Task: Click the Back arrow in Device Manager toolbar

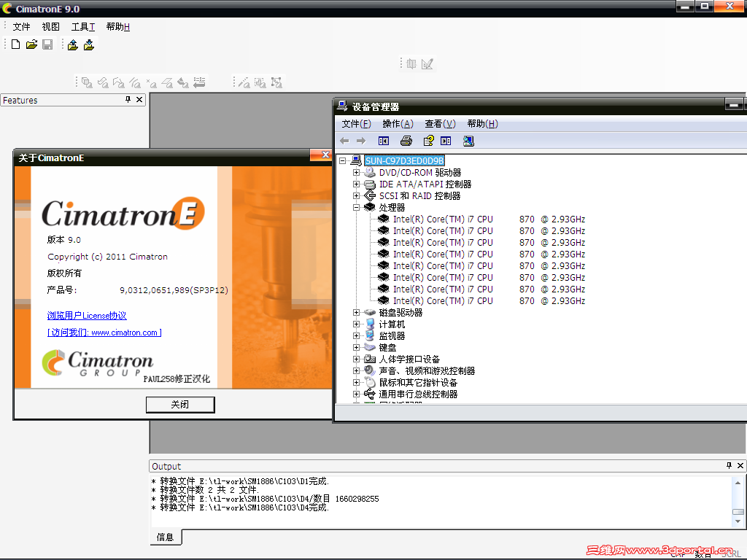Action: (344, 141)
